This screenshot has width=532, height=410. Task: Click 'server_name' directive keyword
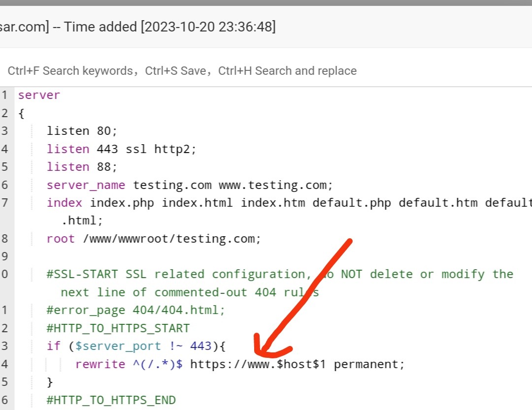coord(86,185)
